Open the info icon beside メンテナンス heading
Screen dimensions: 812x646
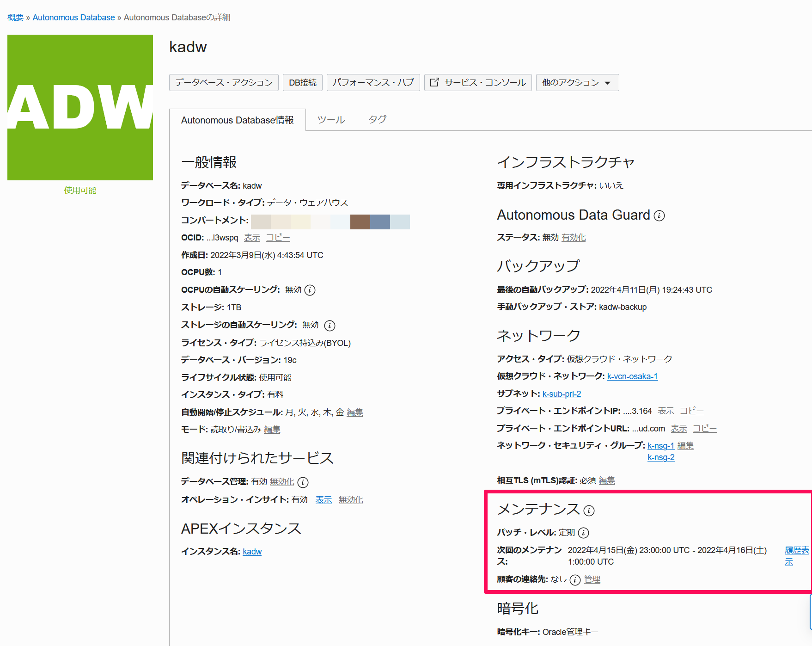(588, 511)
